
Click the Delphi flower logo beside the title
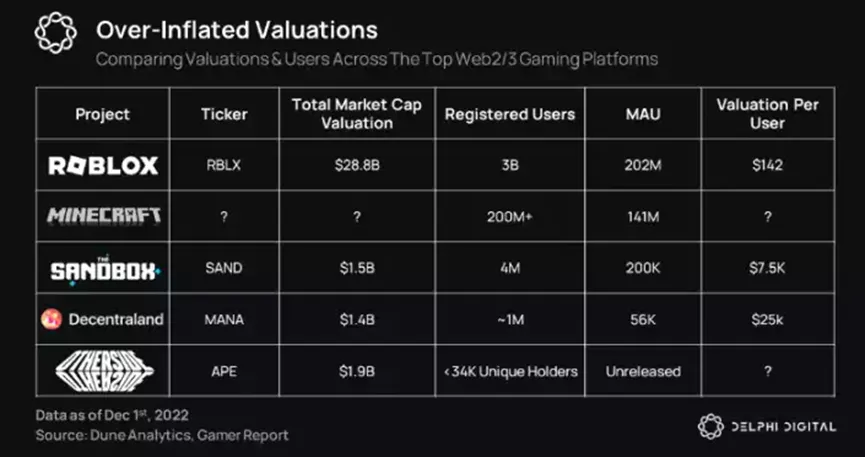click(55, 33)
